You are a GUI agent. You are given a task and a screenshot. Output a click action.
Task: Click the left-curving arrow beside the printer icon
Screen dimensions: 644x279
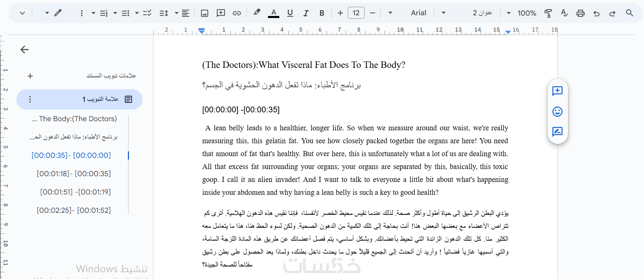(x=596, y=13)
